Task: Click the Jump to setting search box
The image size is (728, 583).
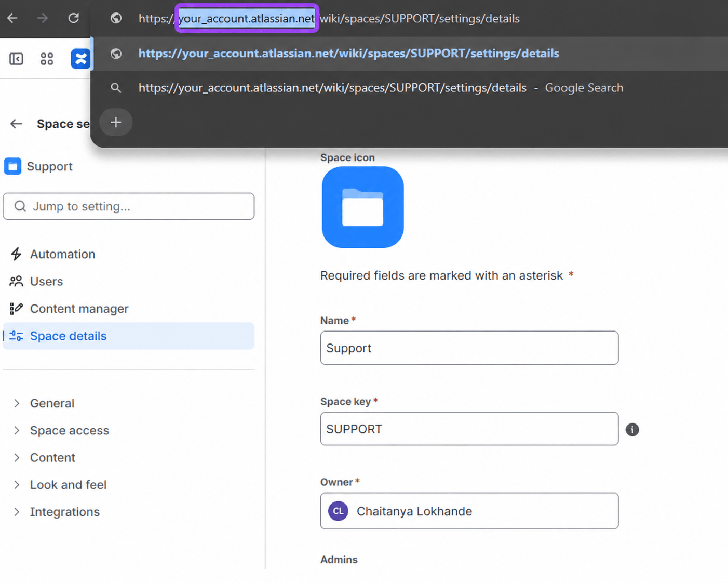Action: tap(129, 206)
